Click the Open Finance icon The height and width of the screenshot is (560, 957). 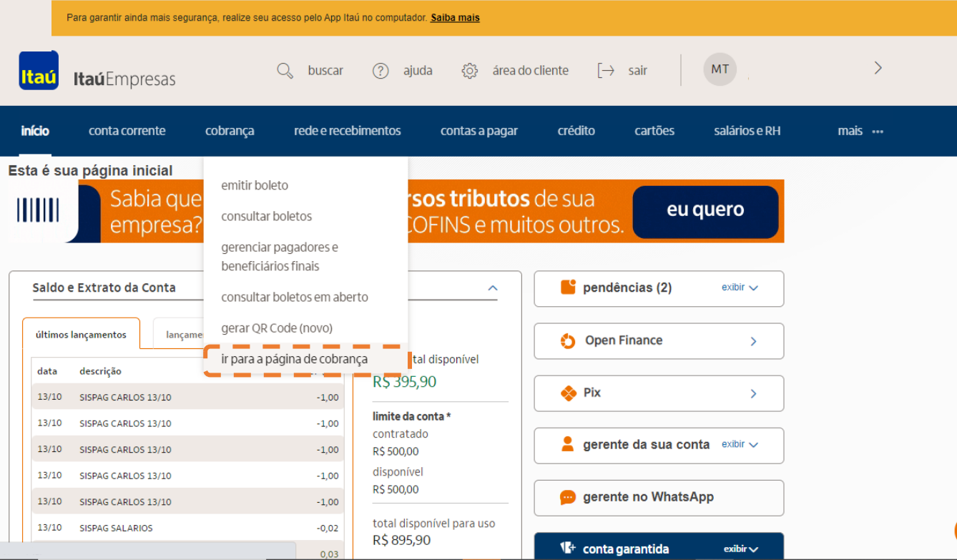tap(568, 341)
